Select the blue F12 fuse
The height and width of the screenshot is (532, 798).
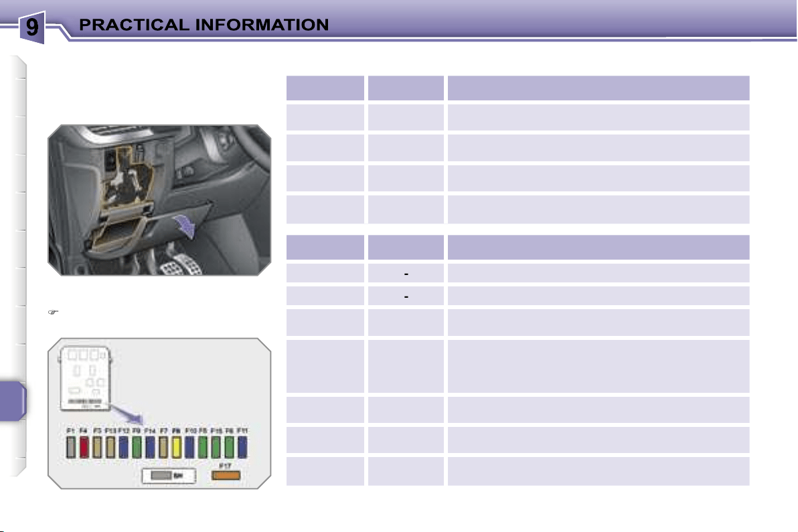coord(123,447)
